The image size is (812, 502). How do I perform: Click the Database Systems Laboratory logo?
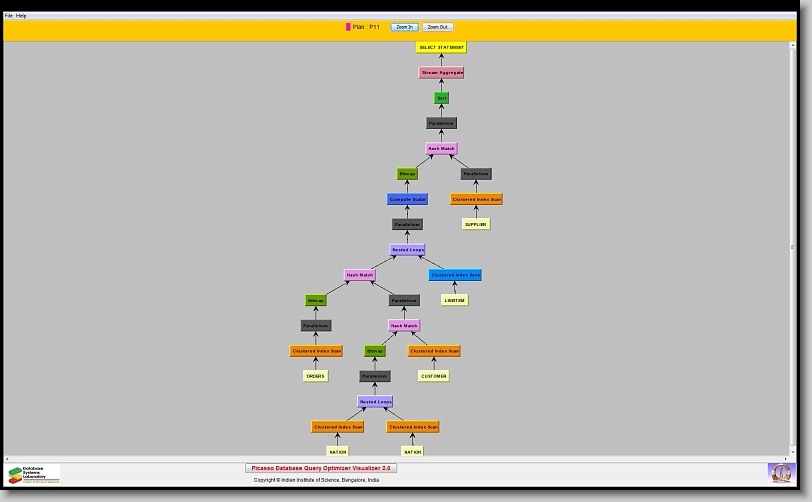[34, 473]
